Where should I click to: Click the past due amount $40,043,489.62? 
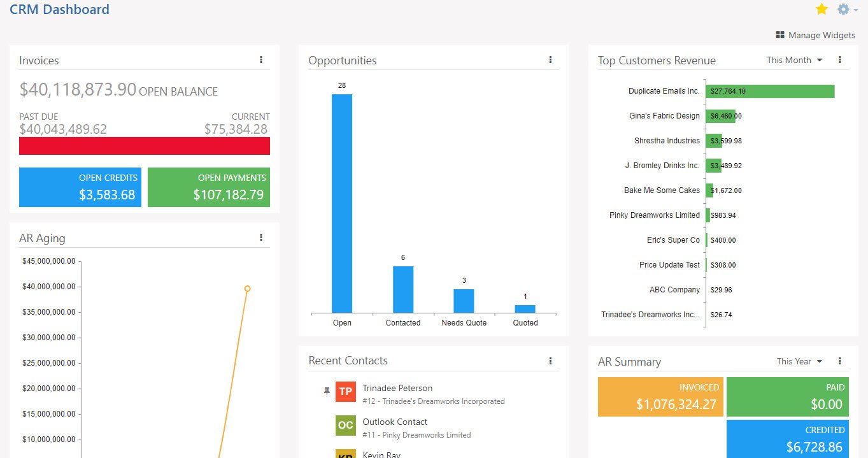pos(63,129)
